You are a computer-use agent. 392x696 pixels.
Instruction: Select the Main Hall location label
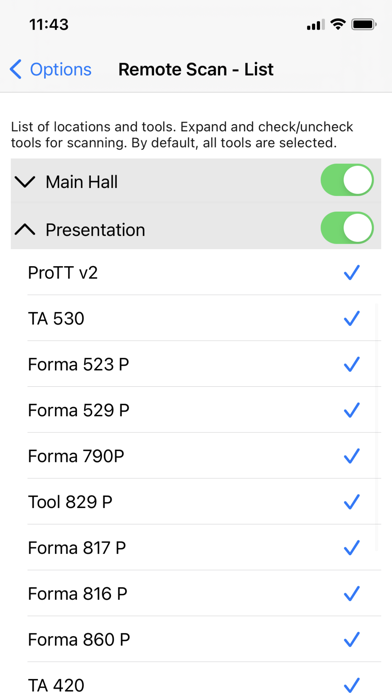[82, 182]
